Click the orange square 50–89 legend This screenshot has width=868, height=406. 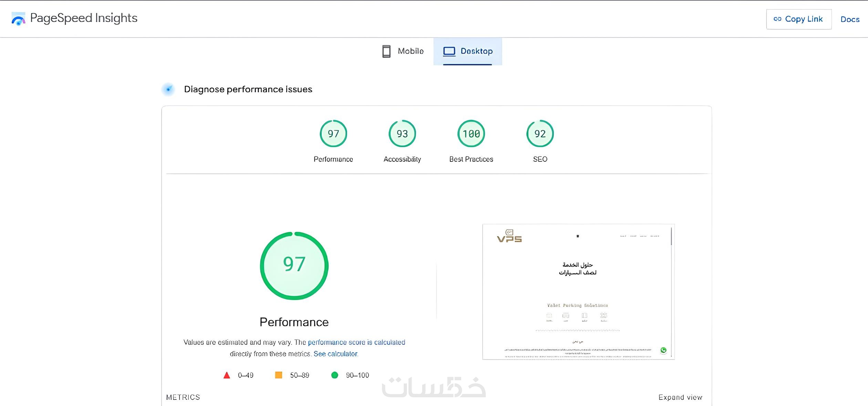[x=279, y=375]
